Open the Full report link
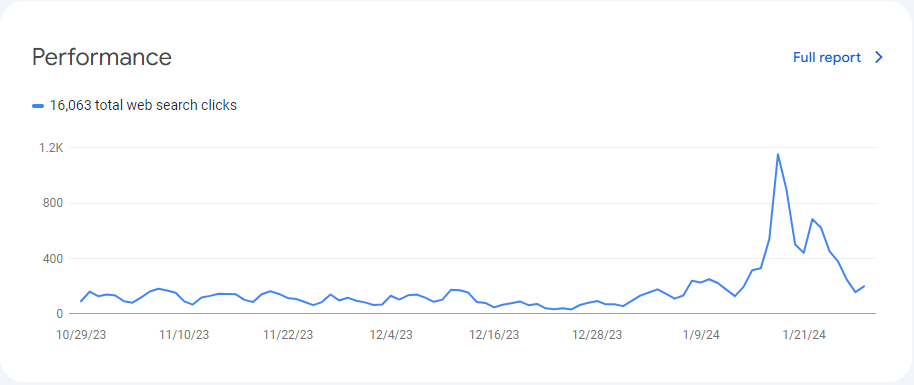 pos(827,57)
